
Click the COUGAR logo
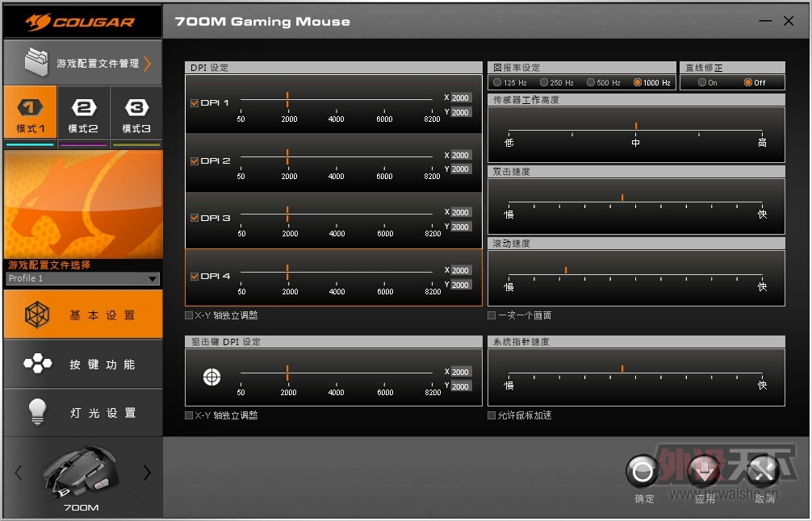pyautogui.click(x=80, y=22)
